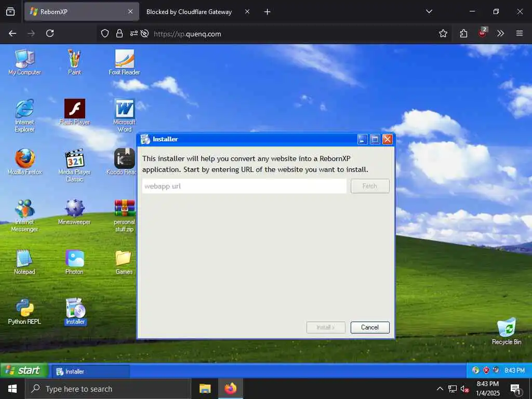Screen dimensions: 532x399
Task: Go back in browser history
Action: pyautogui.click(x=12, y=33)
